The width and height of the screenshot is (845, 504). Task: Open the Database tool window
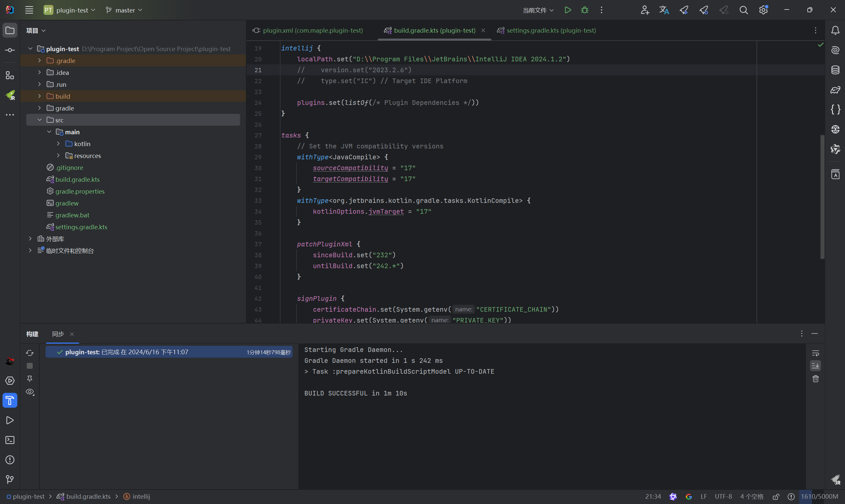point(835,70)
